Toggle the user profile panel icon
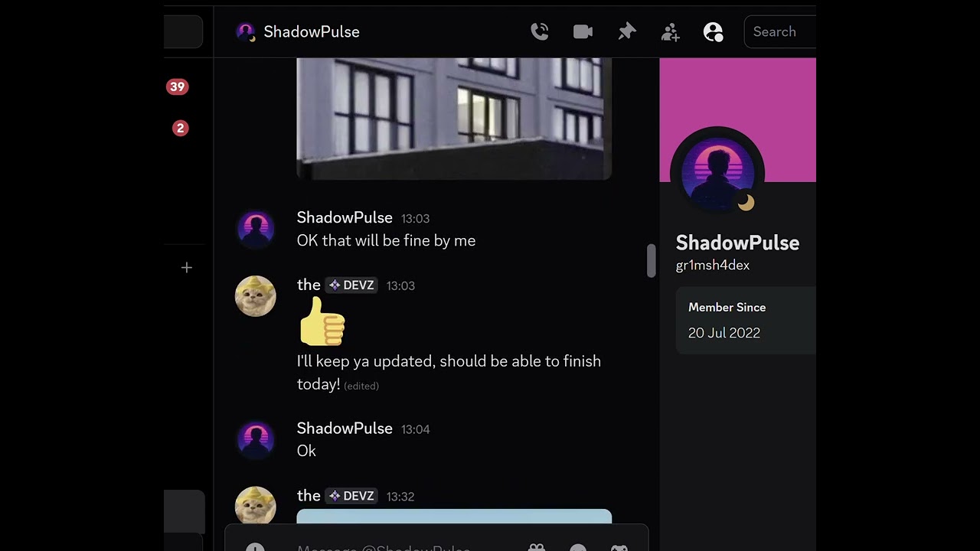The height and width of the screenshot is (551, 980). (714, 31)
